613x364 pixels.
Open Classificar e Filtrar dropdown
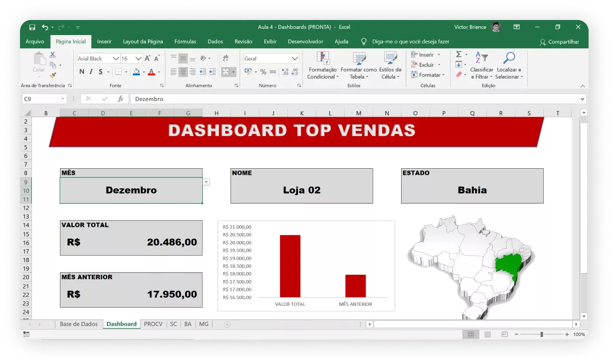click(x=482, y=65)
